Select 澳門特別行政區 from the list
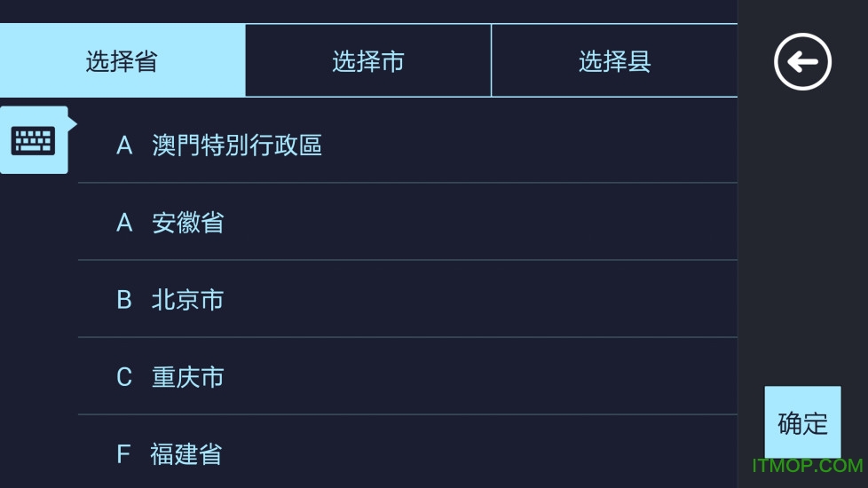Viewport: 868px width, 488px height. (x=237, y=145)
